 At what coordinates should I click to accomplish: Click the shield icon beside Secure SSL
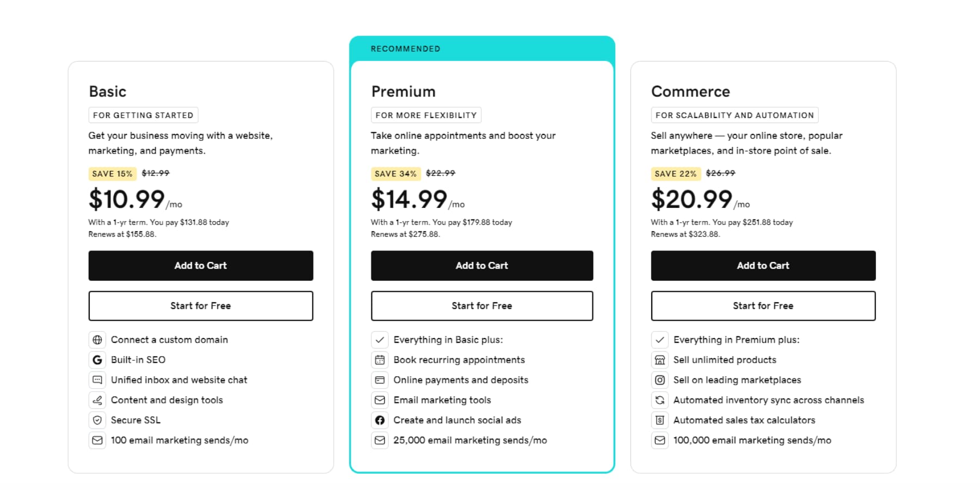coord(97,420)
